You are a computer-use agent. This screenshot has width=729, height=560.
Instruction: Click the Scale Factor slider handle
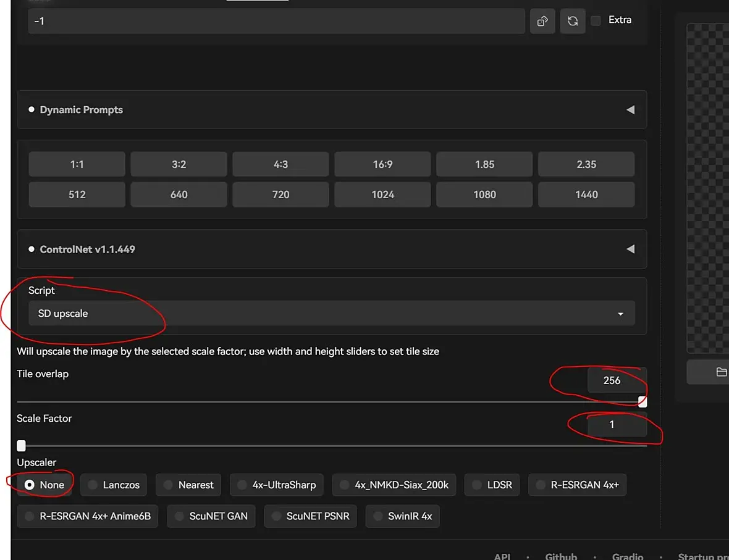coord(22,446)
